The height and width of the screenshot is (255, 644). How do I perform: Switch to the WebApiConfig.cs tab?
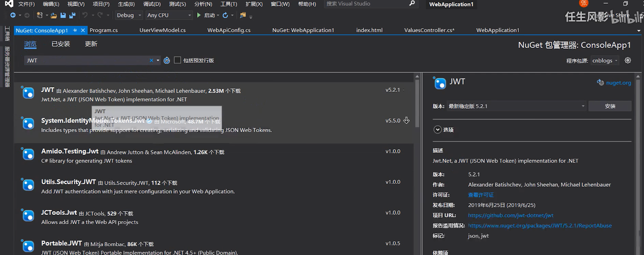(x=229, y=30)
